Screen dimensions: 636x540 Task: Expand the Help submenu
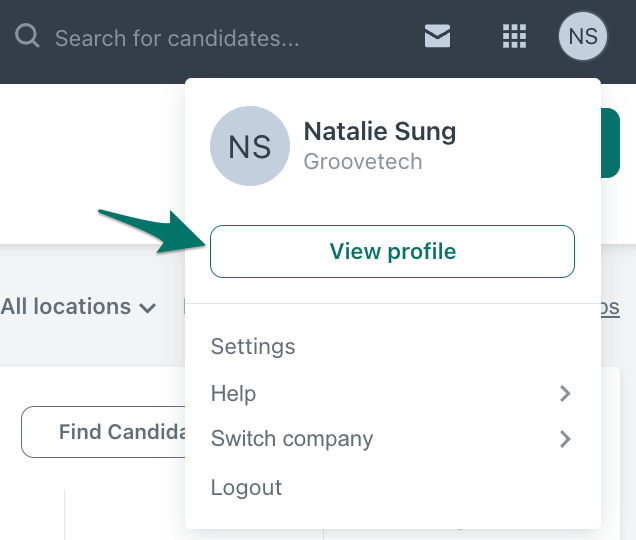tap(234, 394)
